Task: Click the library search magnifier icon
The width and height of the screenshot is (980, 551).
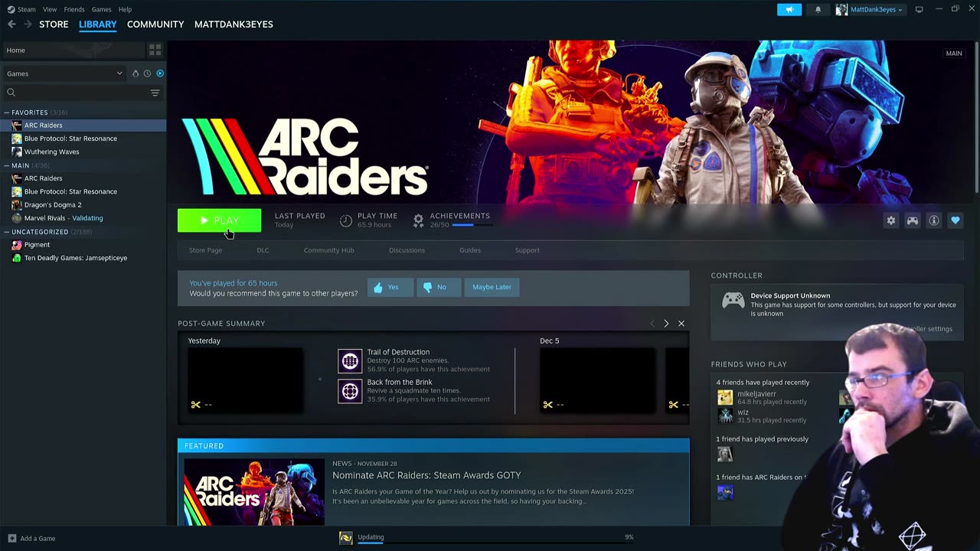Action: click(x=11, y=93)
